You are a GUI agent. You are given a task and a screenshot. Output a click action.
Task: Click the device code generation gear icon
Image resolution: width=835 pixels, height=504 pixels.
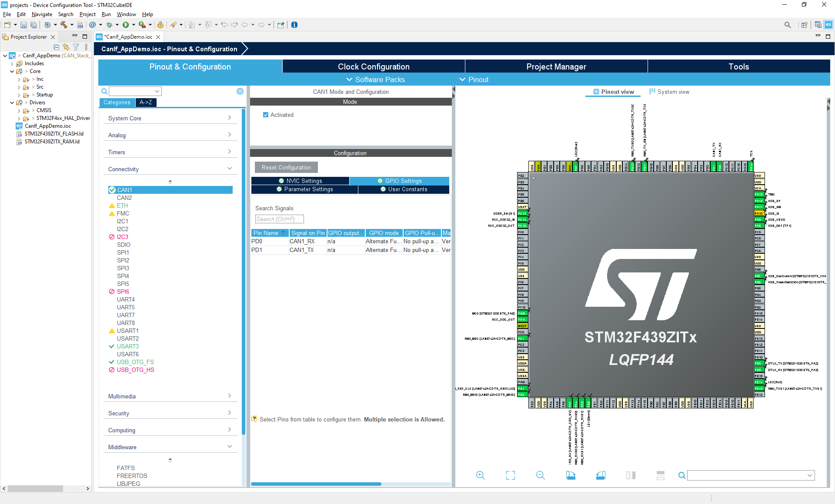point(160,25)
